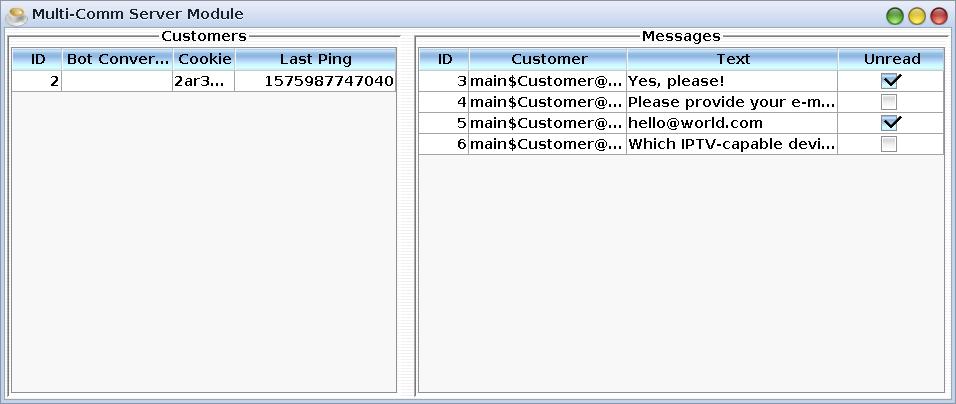Click the Last Ping value 1575987747040
The image size is (956, 404).
coord(328,81)
